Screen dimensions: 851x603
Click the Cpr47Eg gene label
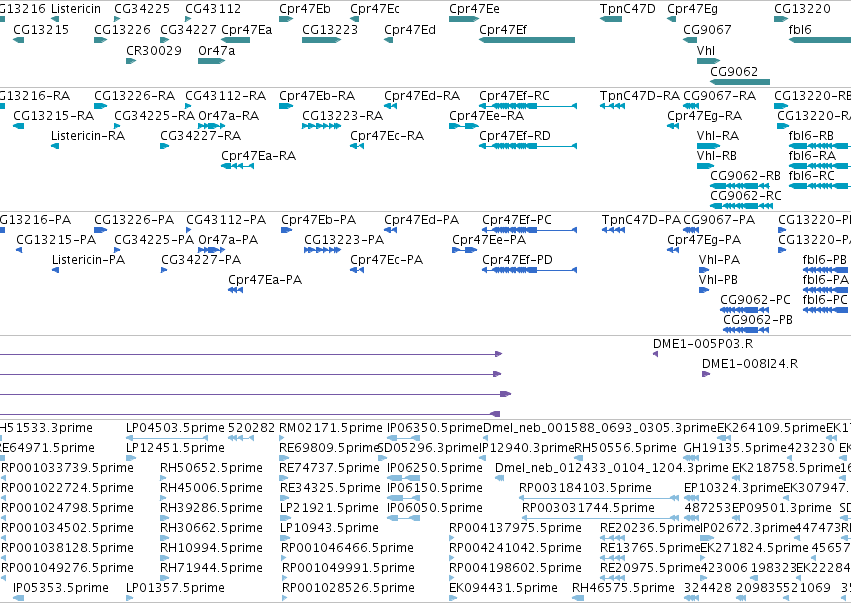click(x=693, y=9)
